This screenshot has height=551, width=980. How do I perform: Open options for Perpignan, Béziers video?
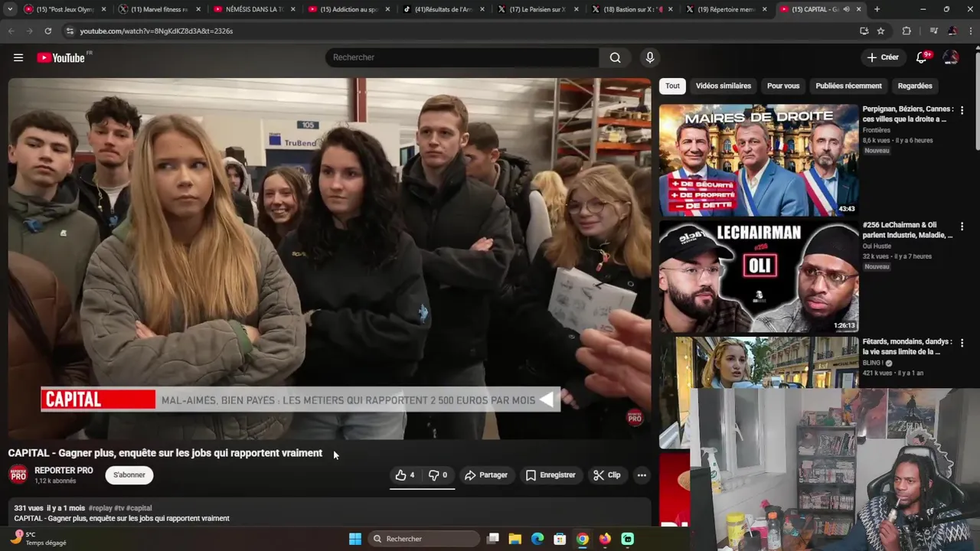click(962, 110)
